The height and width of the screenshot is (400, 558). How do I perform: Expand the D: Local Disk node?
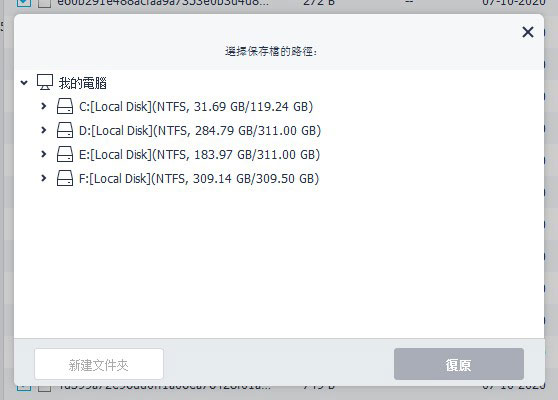pos(43,130)
